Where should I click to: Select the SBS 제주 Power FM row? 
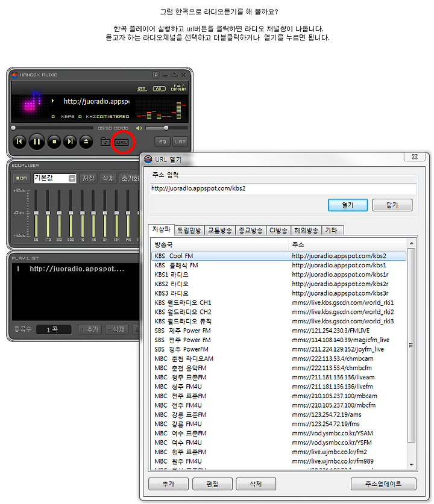pos(278,331)
